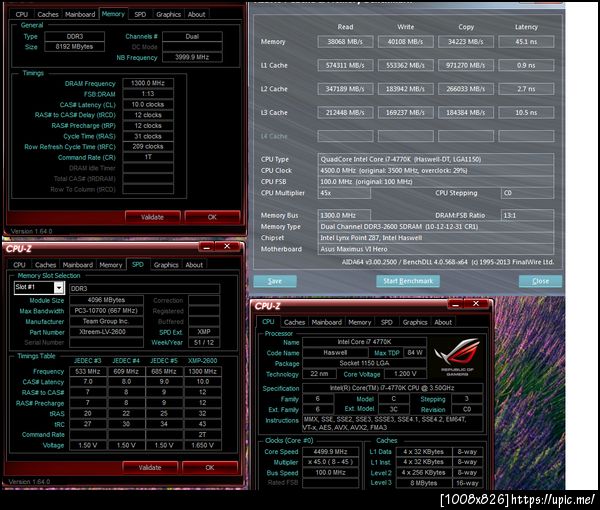The width and height of the screenshot is (600, 510).
Task: Open CPU tab in CPU-Z SPD window
Action: [x=19, y=265]
